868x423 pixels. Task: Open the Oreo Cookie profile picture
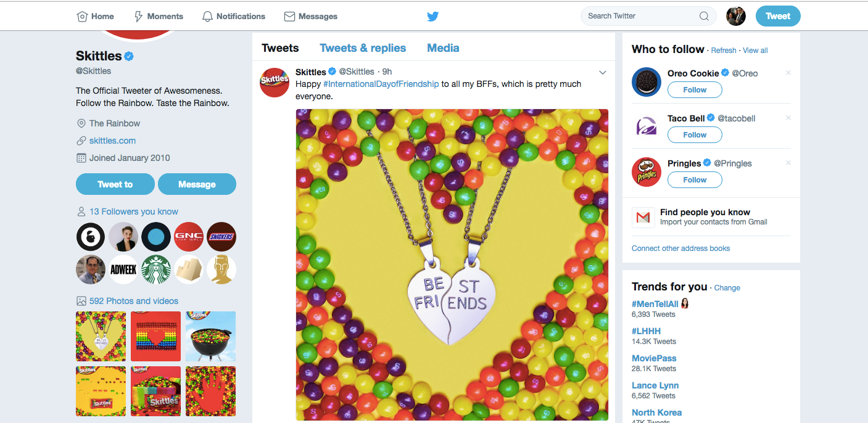click(x=647, y=82)
